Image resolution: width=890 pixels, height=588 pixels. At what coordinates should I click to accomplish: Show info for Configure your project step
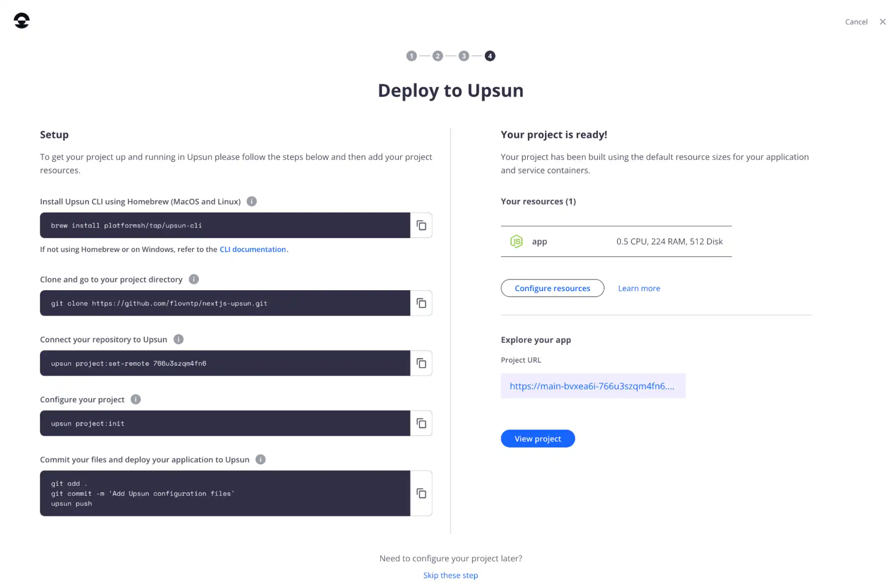click(135, 399)
